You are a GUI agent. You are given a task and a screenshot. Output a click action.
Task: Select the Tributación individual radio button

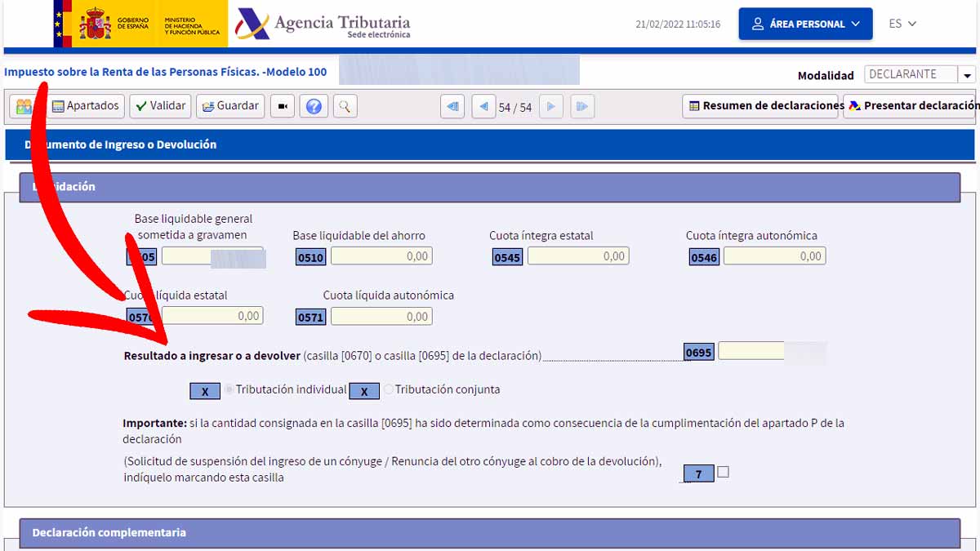click(229, 390)
